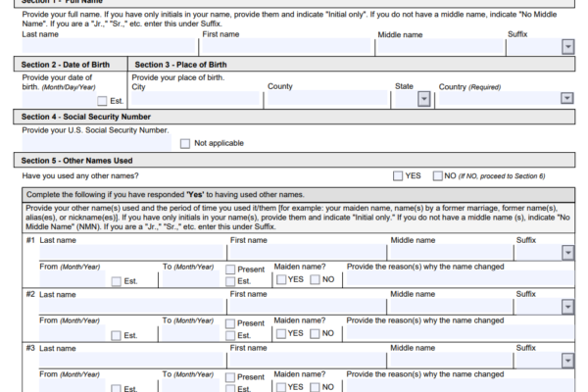588x392 pixels.
Task: Mark the Present checkbox for name #1
Action: (229, 269)
